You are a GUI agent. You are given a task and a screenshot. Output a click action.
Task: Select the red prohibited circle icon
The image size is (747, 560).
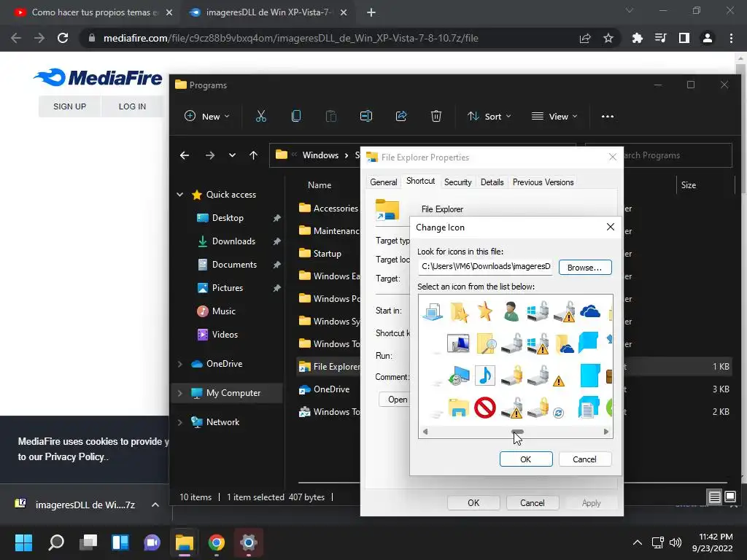coord(485,408)
